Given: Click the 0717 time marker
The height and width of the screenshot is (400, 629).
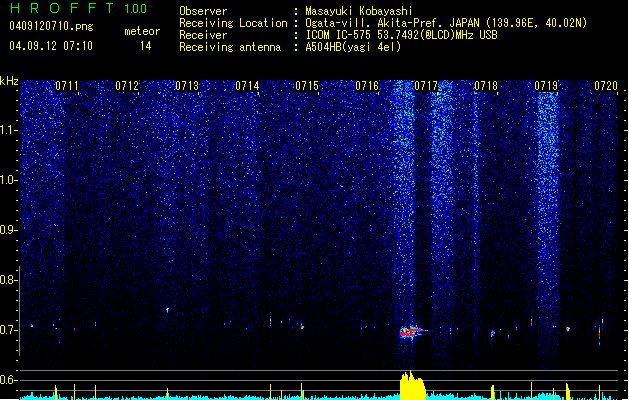Looking at the screenshot, I should pos(426,86).
